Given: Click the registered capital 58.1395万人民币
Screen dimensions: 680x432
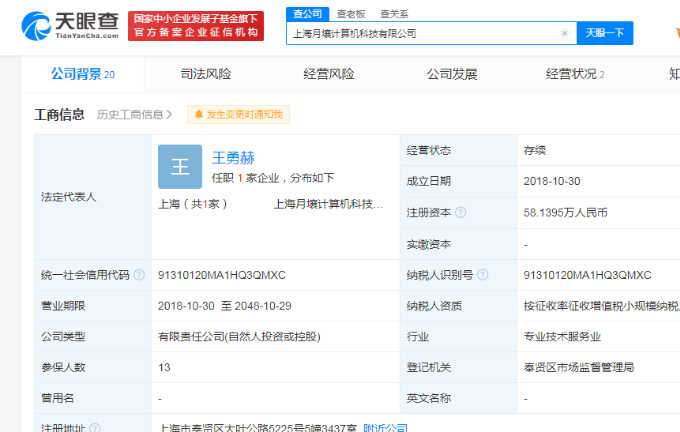Looking at the screenshot, I should pyautogui.click(x=566, y=213).
